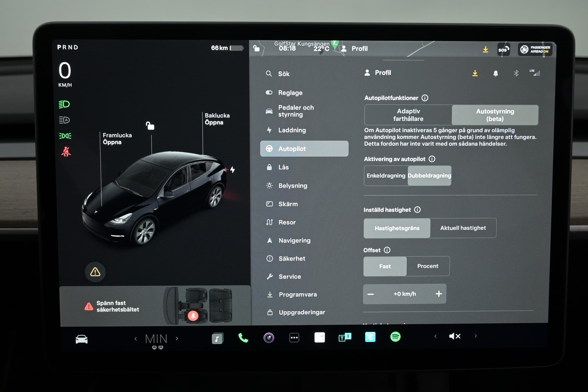Tap the charge port lightning icon
The height and width of the screenshot is (392, 588).
click(x=233, y=170)
